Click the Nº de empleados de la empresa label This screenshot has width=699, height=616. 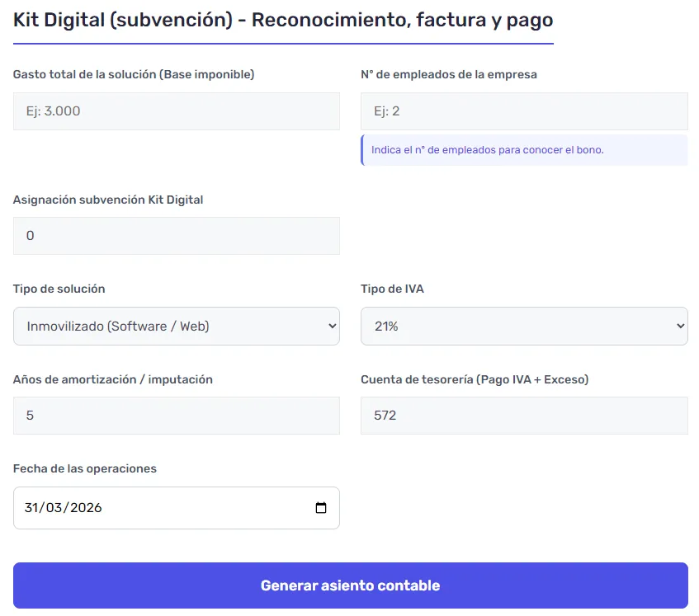(448, 75)
